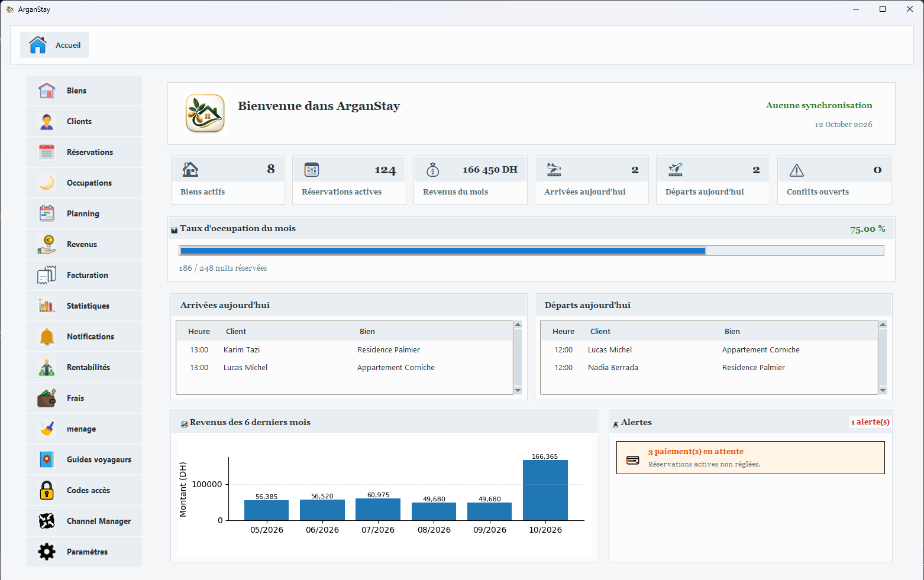Click the 166 450 DH revenue value
The image size is (924, 580).
point(490,170)
